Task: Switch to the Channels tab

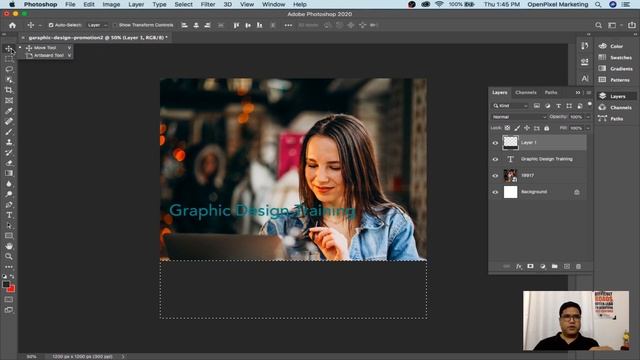Action: pos(526,93)
